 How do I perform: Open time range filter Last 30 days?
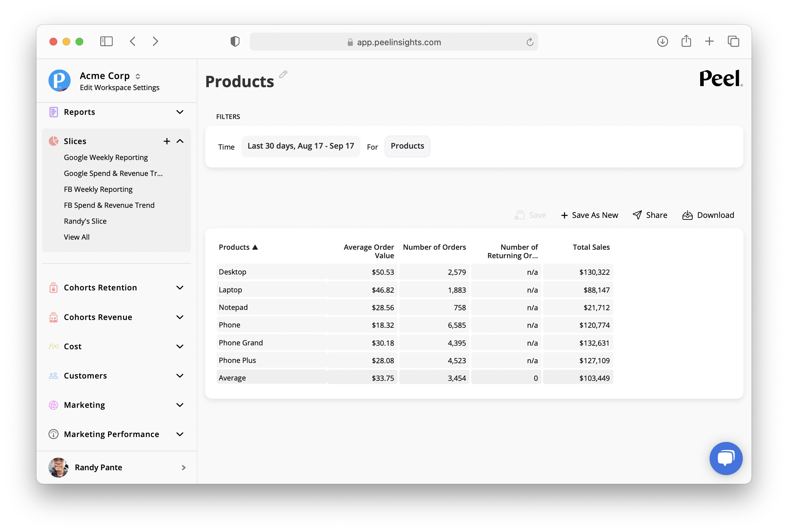[x=300, y=146]
